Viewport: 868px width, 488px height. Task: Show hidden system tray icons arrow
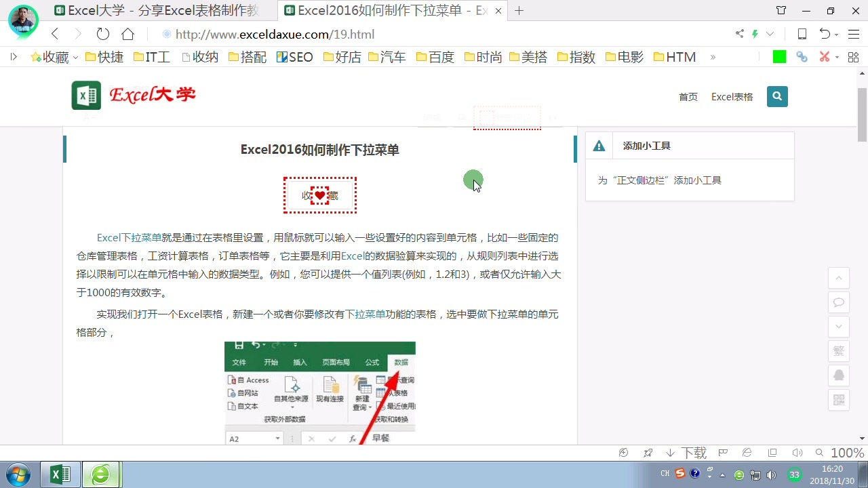coord(722,474)
